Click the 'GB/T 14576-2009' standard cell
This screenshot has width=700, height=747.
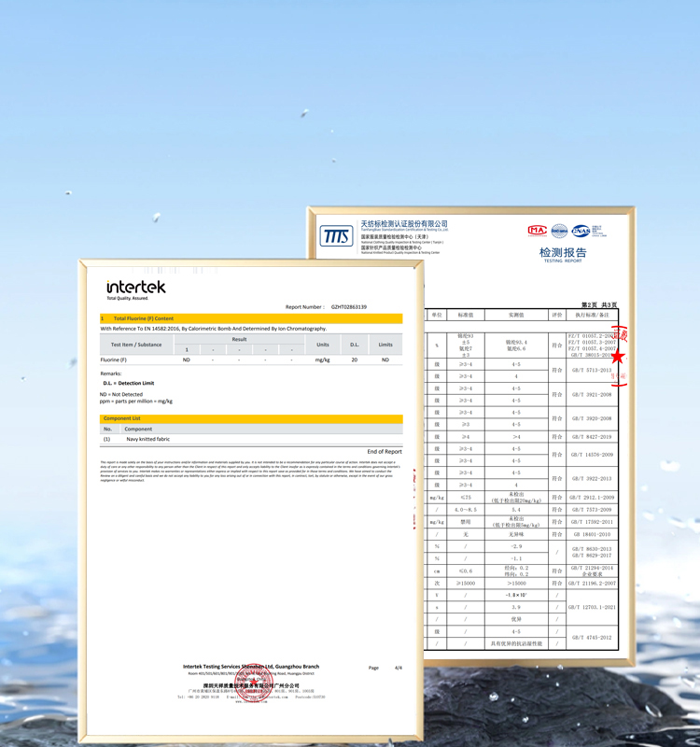coord(592,455)
